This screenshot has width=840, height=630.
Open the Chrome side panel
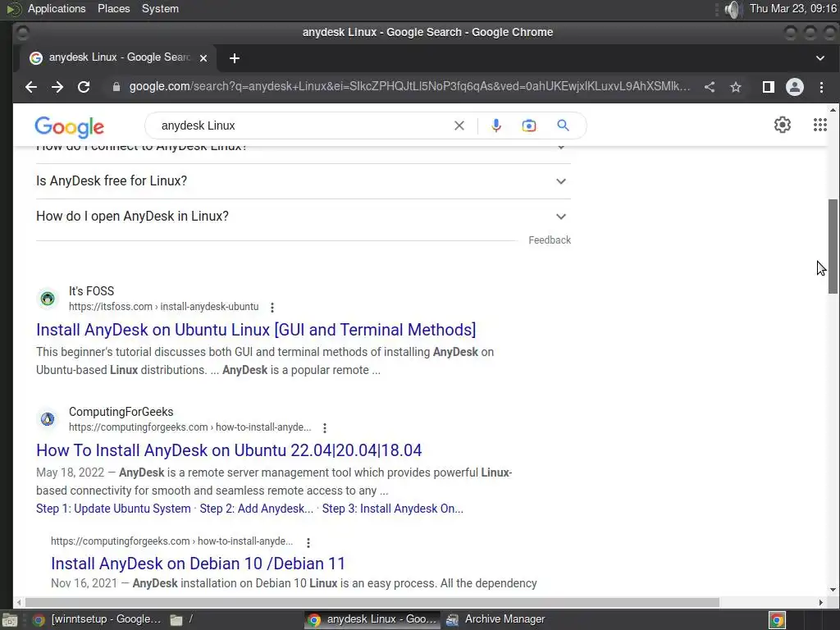coord(768,87)
